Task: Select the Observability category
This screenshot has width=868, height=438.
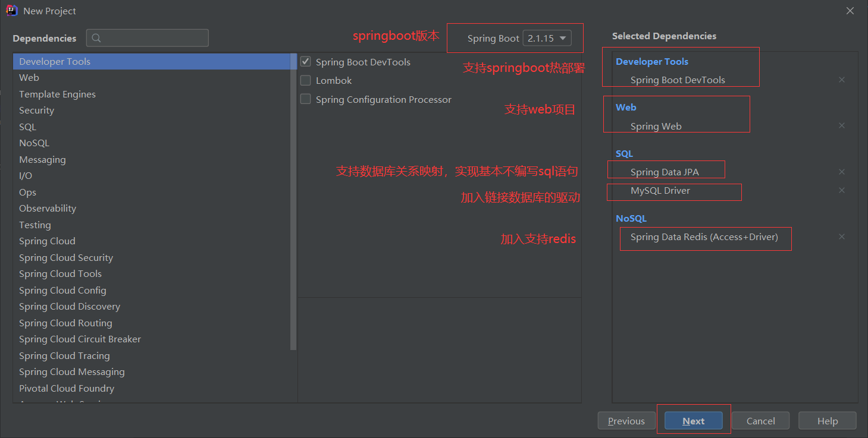Action: tap(152, 208)
